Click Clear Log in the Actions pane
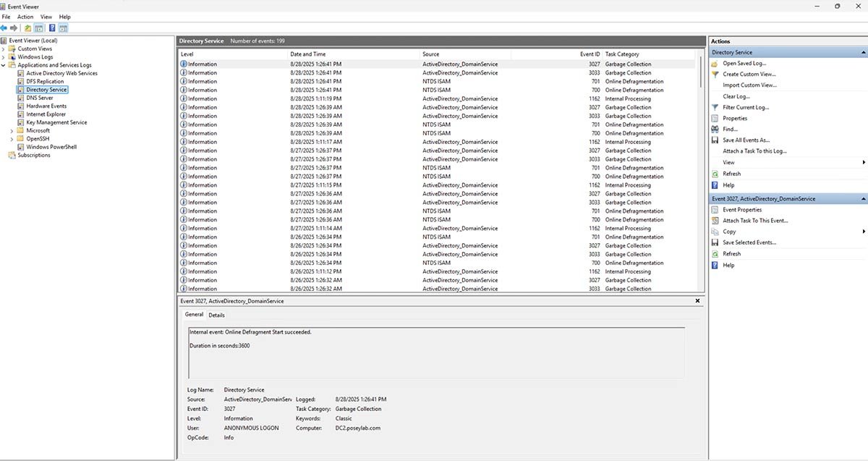868x461 pixels. coord(736,96)
